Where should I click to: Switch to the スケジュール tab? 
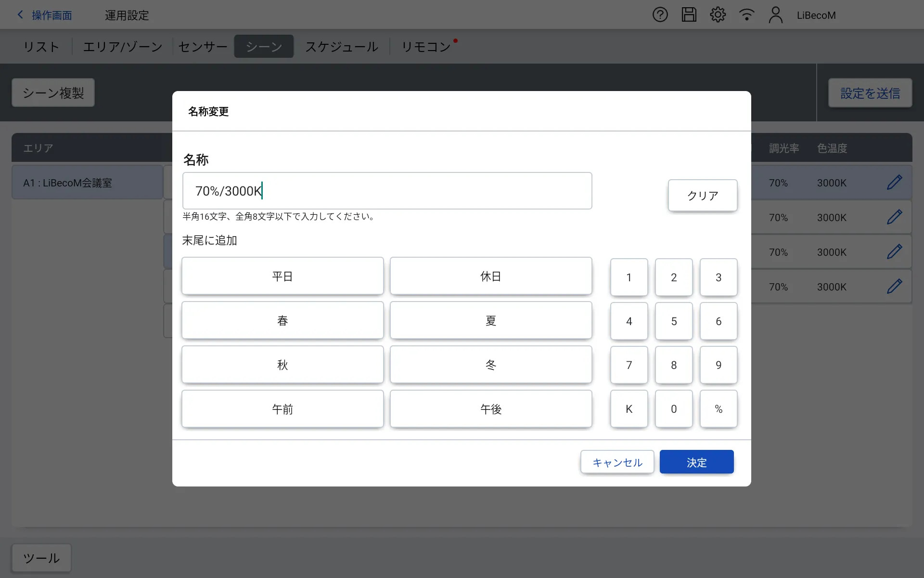[x=342, y=47]
